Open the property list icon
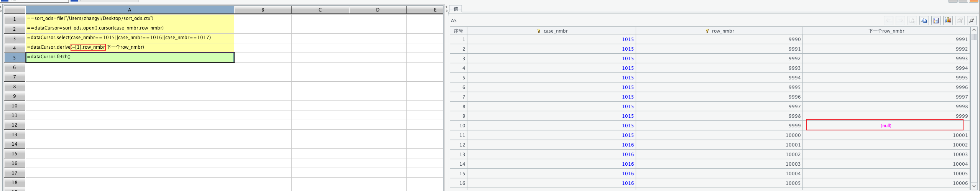This screenshot has width=980, height=191. click(936, 20)
